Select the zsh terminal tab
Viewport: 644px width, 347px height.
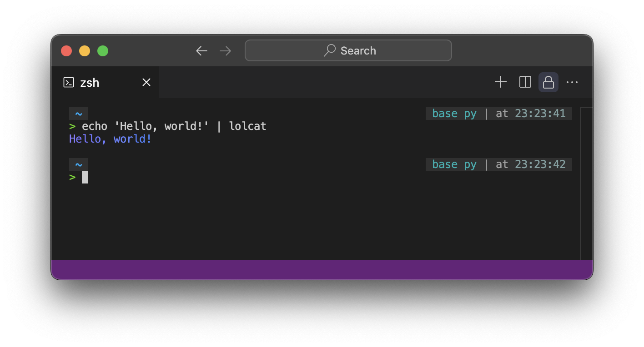(x=106, y=82)
